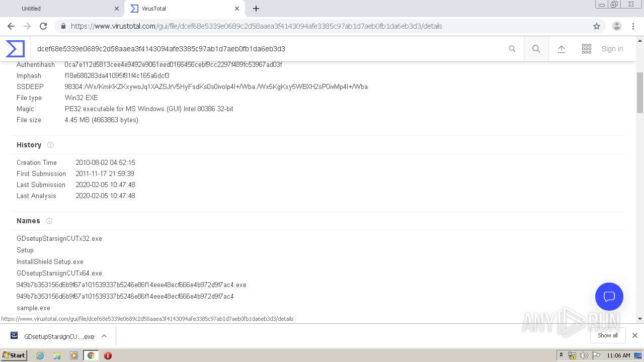Click Creation Time 2010-08-02 04:52:15
Screen dimensions: 644x362
click(x=105, y=162)
